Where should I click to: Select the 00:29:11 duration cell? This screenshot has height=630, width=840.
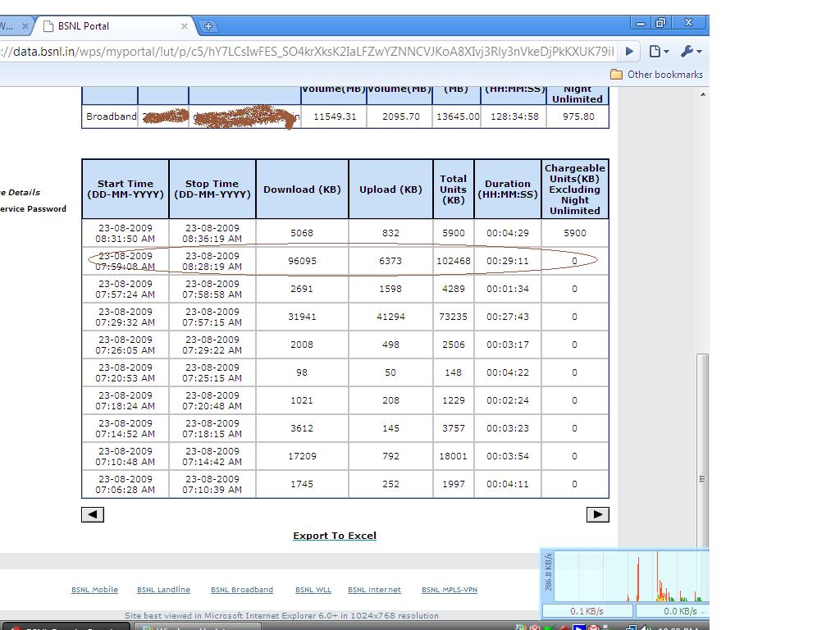[x=508, y=261]
